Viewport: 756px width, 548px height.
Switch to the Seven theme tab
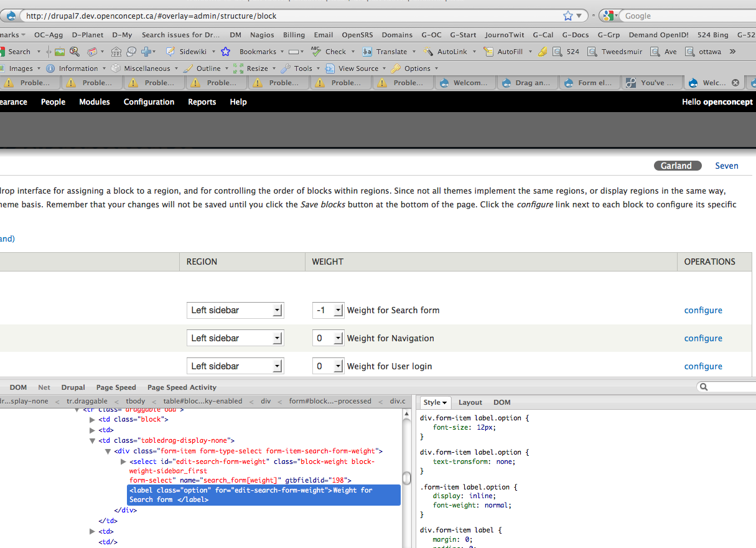click(726, 166)
